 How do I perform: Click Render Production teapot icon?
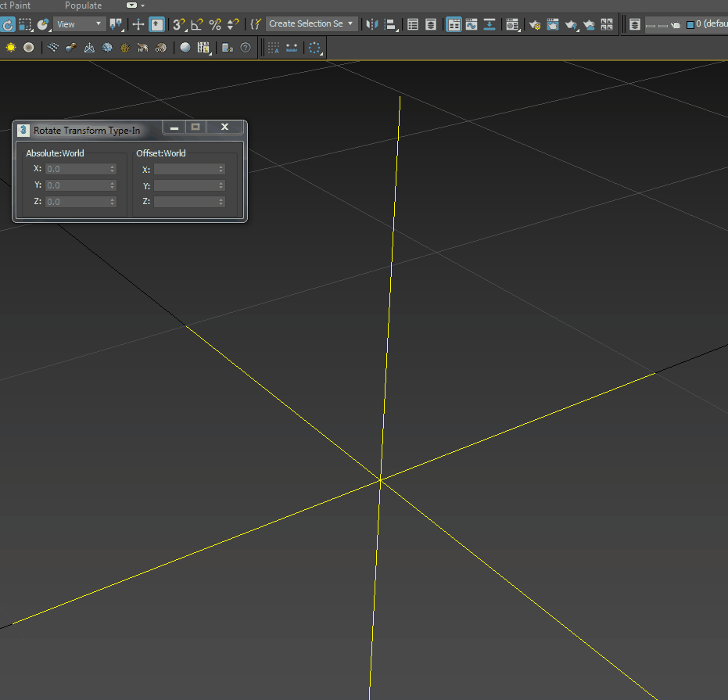[x=571, y=24]
